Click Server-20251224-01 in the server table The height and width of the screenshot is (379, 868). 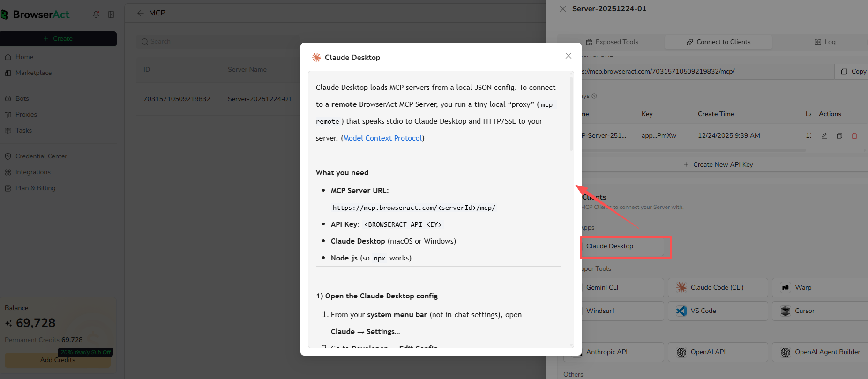(260, 99)
